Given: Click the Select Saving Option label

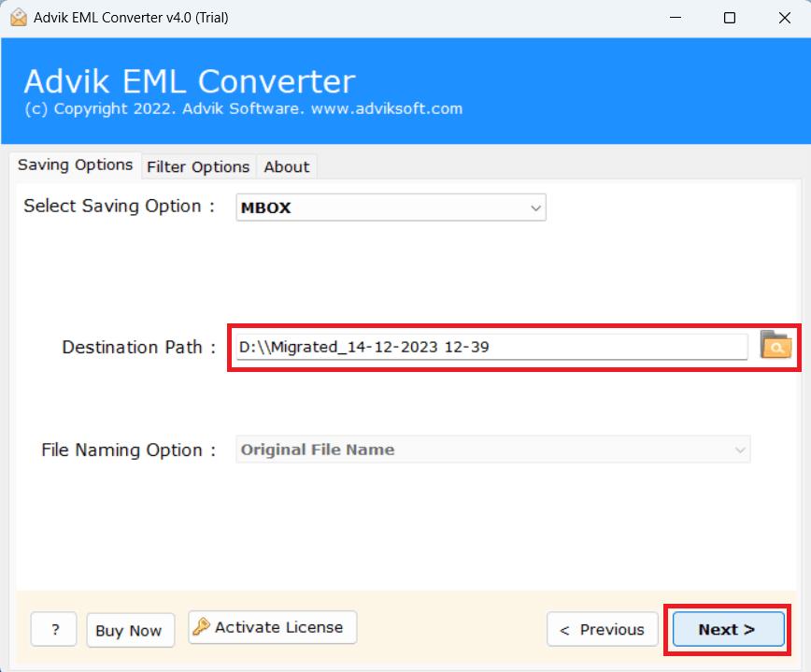Looking at the screenshot, I should (x=119, y=206).
